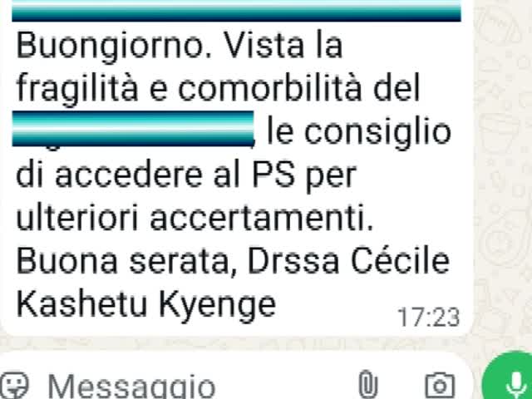The height and width of the screenshot is (399, 532).
Task: Tap the phrase 'di accedere al'
Action: (x=129, y=175)
